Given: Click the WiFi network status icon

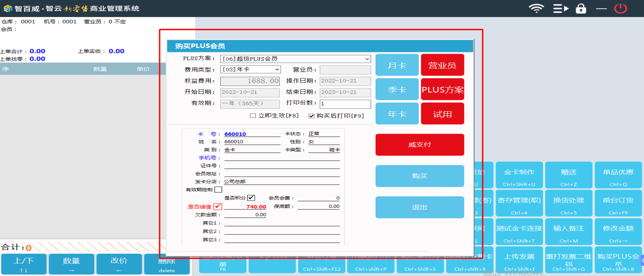Looking at the screenshot, I should click(536, 8).
